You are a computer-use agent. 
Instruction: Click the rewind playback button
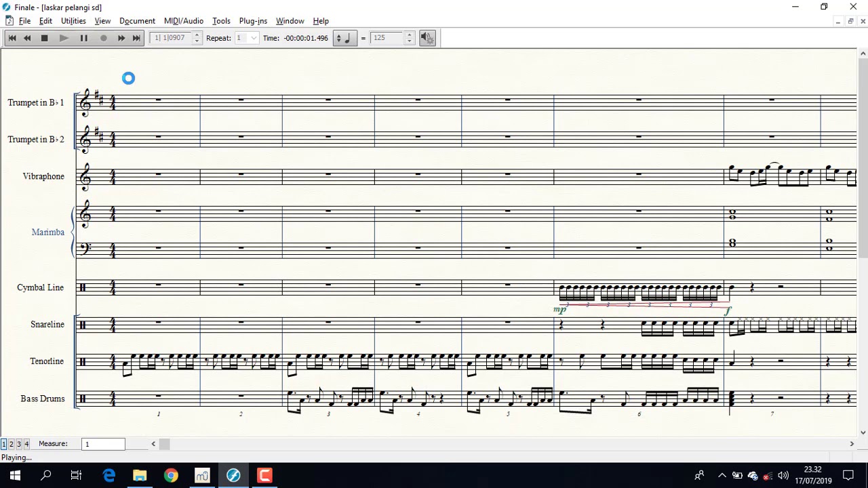tap(27, 38)
